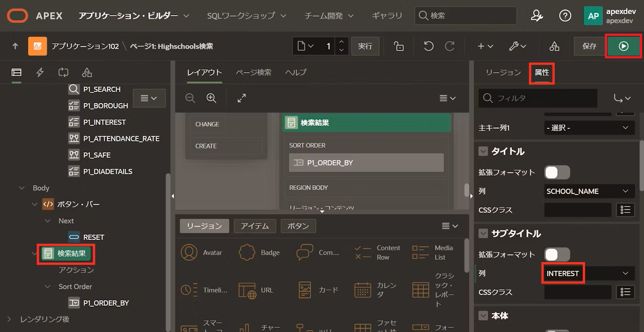Select the 検索結果 region in the tree
644x332 pixels.
67,253
